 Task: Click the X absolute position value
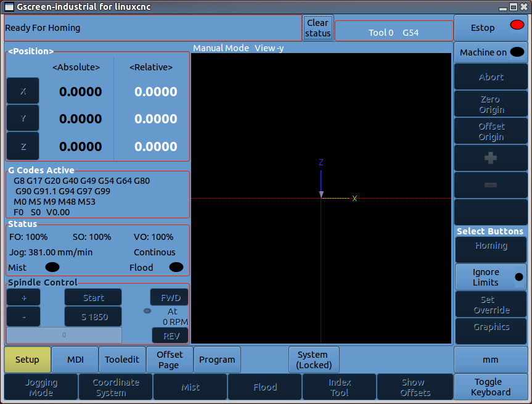point(80,92)
